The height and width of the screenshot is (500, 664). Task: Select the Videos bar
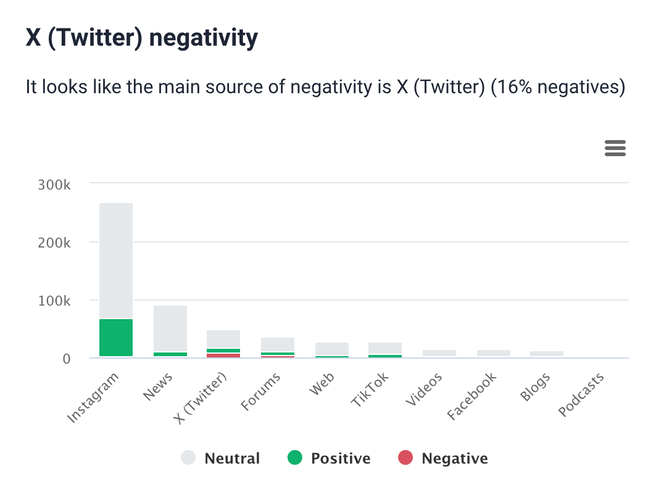[x=439, y=353]
